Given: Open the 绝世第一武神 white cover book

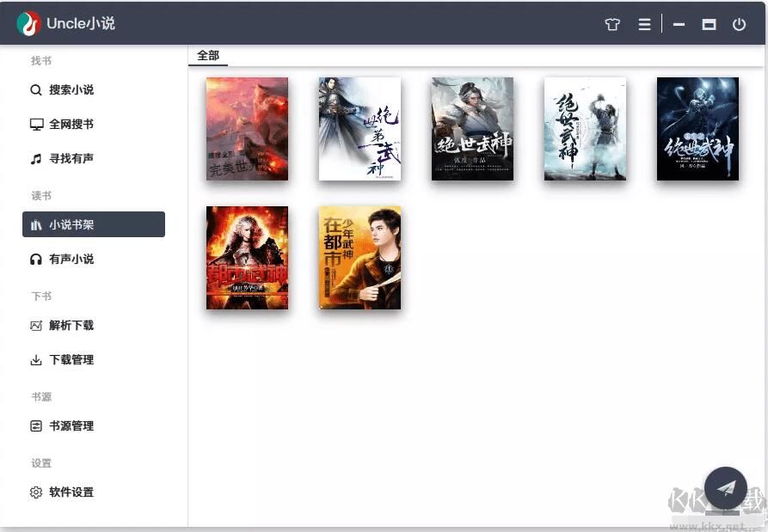Looking at the screenshot, I should point(360,129).
